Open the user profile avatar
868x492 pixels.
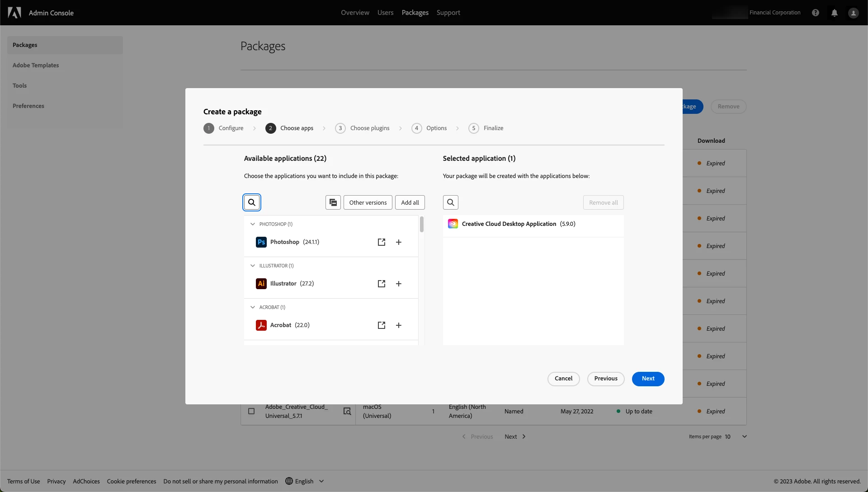click(x=854, y=13)
